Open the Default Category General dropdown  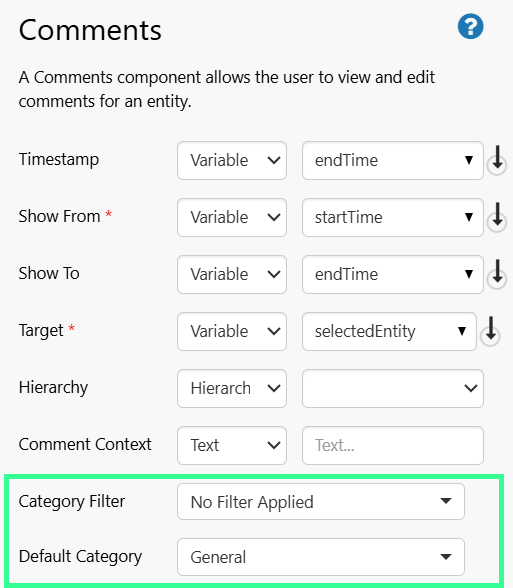pos(321,557)
